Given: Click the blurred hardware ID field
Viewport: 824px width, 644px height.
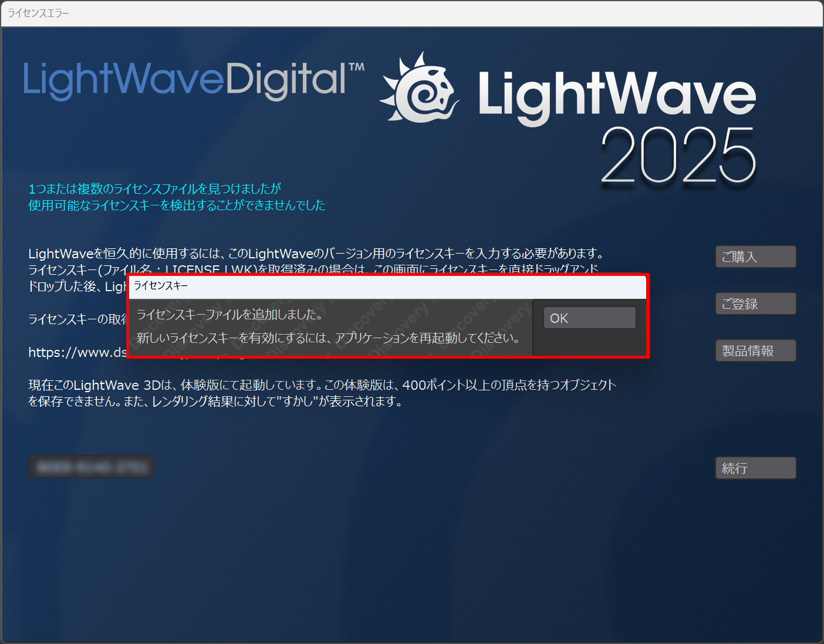Looking at the screenshot, I should tap(91, 467).
